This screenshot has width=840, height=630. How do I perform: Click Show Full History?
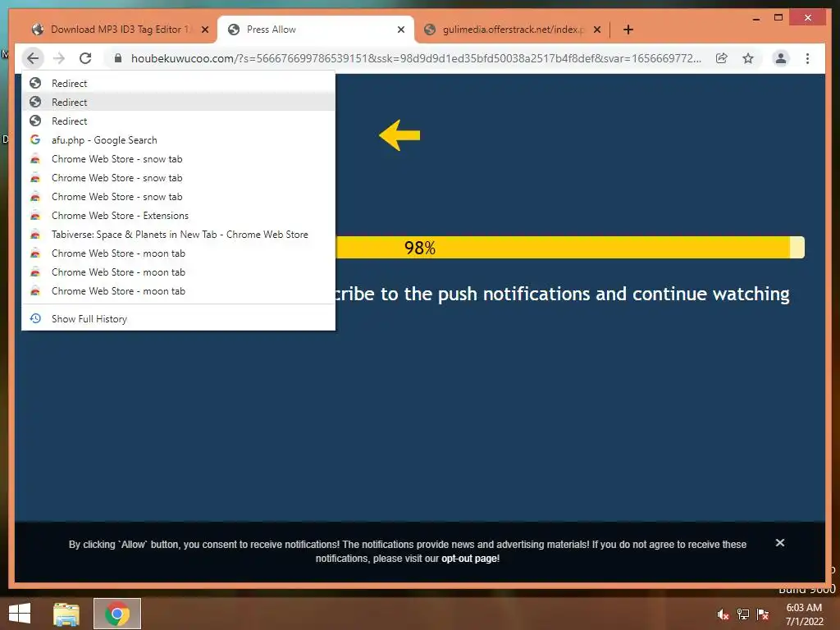point(178,319)
